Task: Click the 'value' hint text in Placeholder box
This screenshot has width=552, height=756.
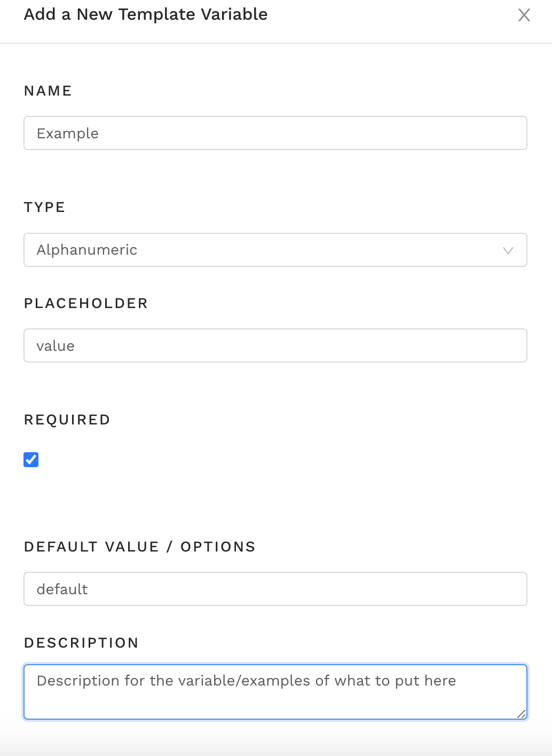Action: (56, 346)
